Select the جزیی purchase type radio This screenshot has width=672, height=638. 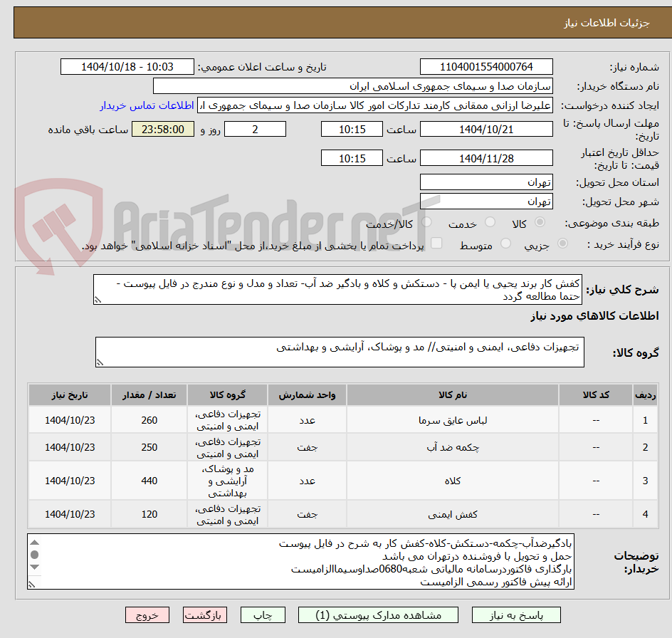562,244
